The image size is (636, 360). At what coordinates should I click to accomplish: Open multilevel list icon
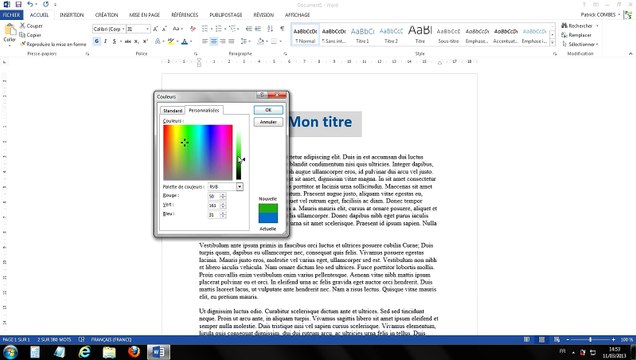(233, 29)
